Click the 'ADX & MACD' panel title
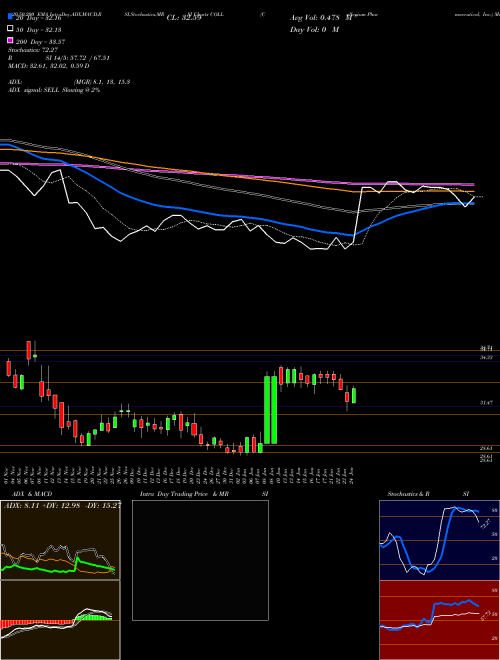 click(32, 494)
